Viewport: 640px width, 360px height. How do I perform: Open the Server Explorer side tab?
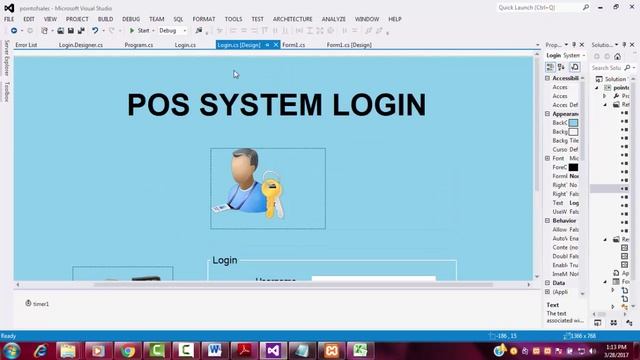(6, 58)
